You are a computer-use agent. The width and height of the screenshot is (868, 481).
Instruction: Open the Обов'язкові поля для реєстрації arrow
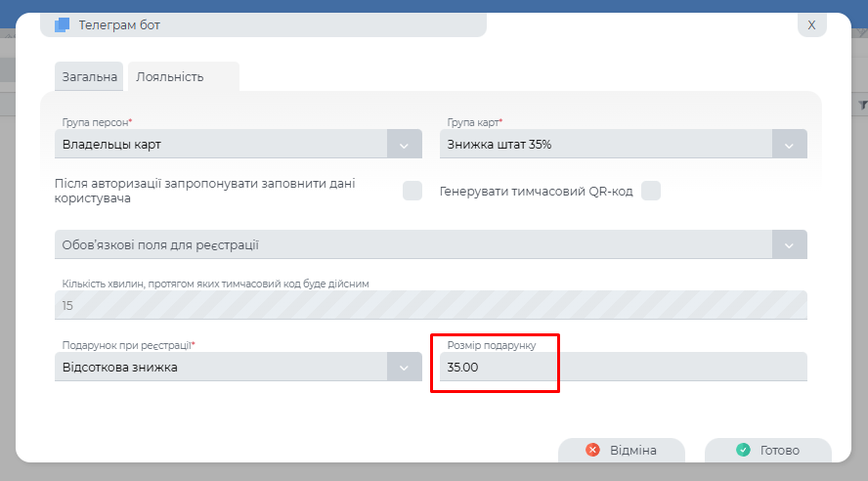coord(789,244)
